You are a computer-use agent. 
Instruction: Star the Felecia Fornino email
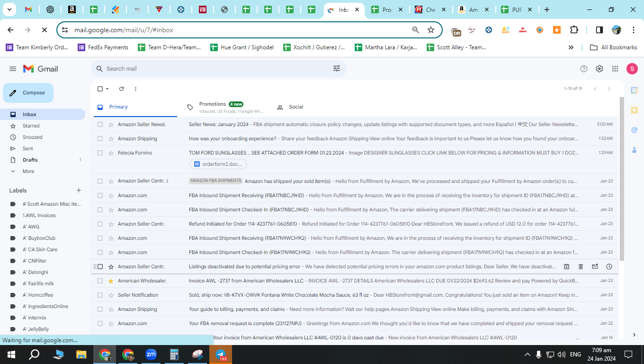tap(111, 153)
